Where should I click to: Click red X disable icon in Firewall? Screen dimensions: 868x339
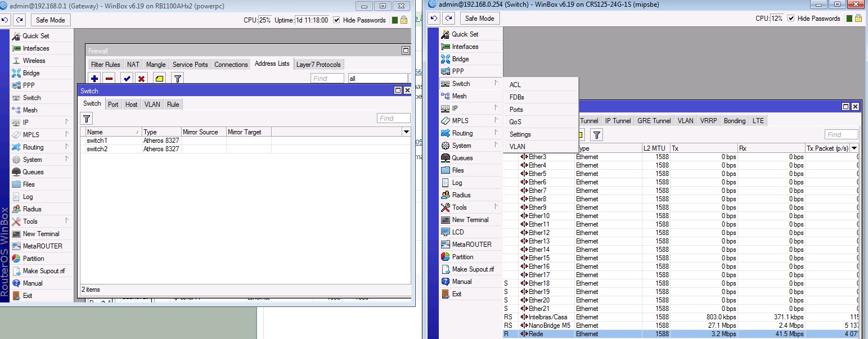[x=142, y=79]
